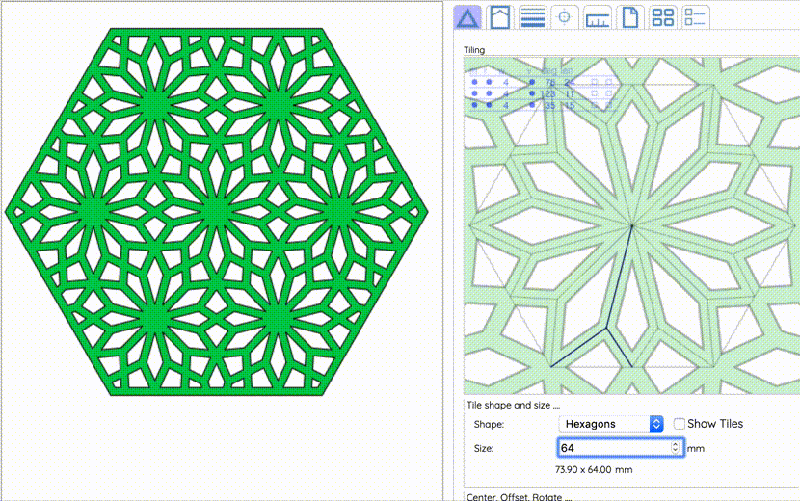
Task: Tick first checkbox in the 123 row
Action: [x=593, y=94]
